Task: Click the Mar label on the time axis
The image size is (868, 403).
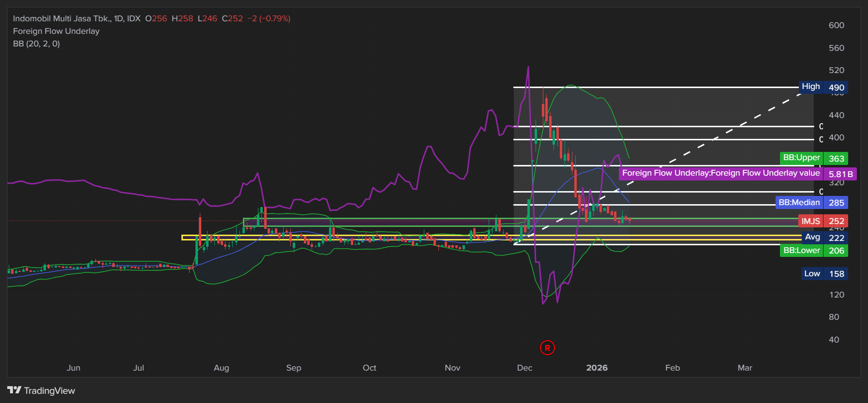Action: pyautogui.click(x=745, y=368)
